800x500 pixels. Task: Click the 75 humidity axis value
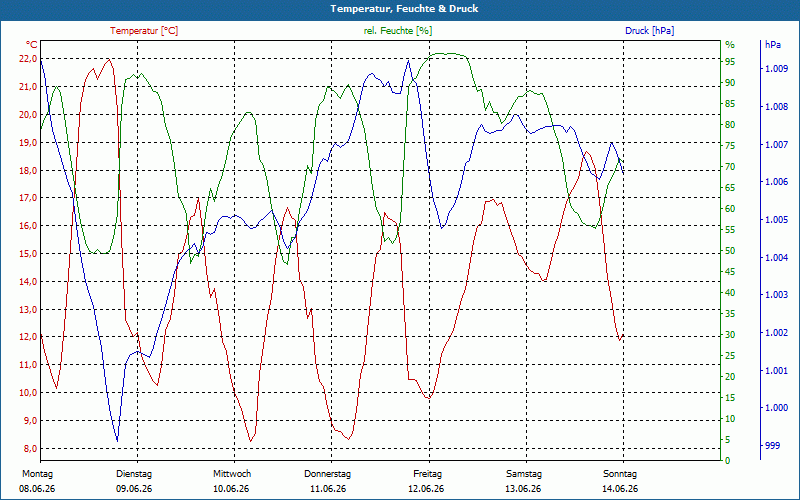click(x=731, y=145)
